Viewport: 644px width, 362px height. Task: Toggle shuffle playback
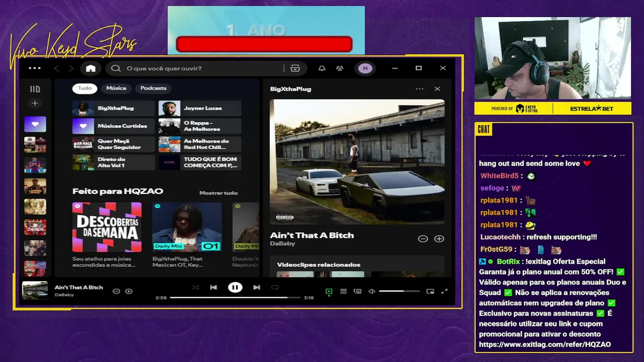click(196, 288)
